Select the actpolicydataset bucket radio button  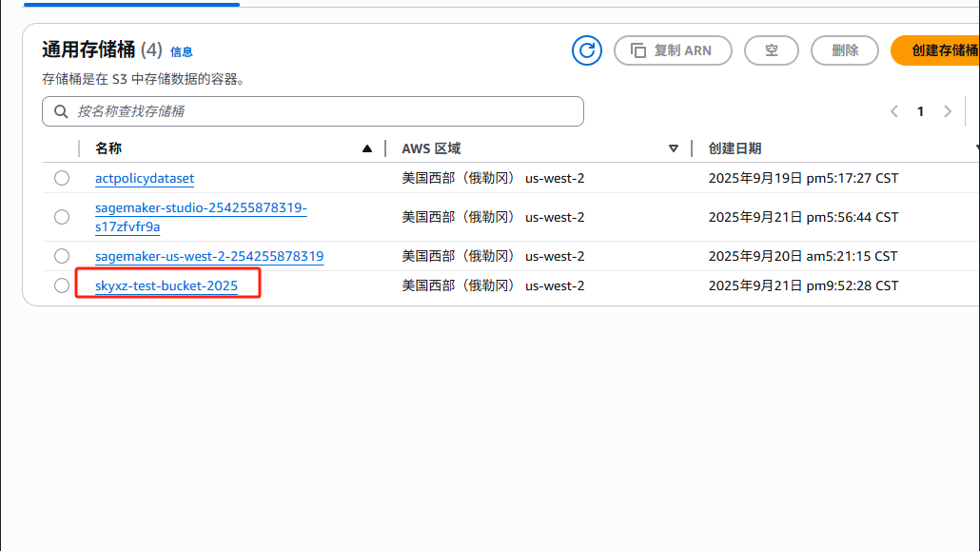click(x=62, y=178)
